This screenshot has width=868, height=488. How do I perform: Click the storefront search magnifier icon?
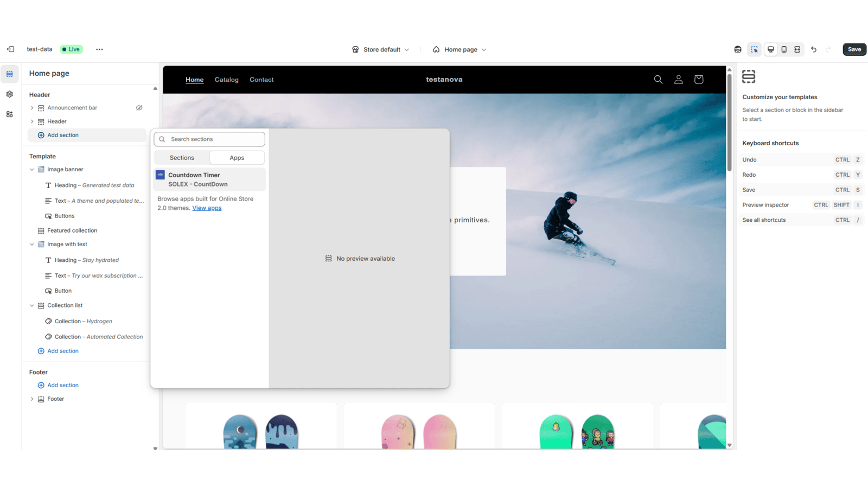[658, 80]
